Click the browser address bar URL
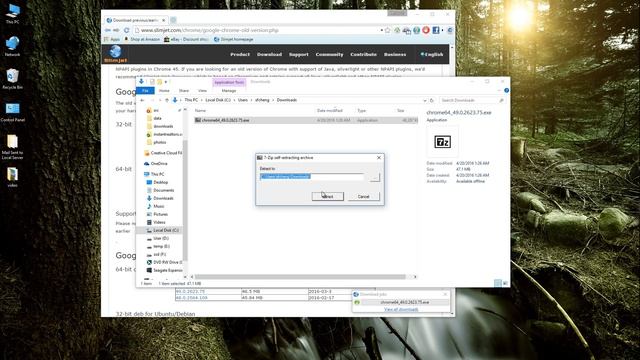Screen dimensions: 640x360 click(210, 30)
